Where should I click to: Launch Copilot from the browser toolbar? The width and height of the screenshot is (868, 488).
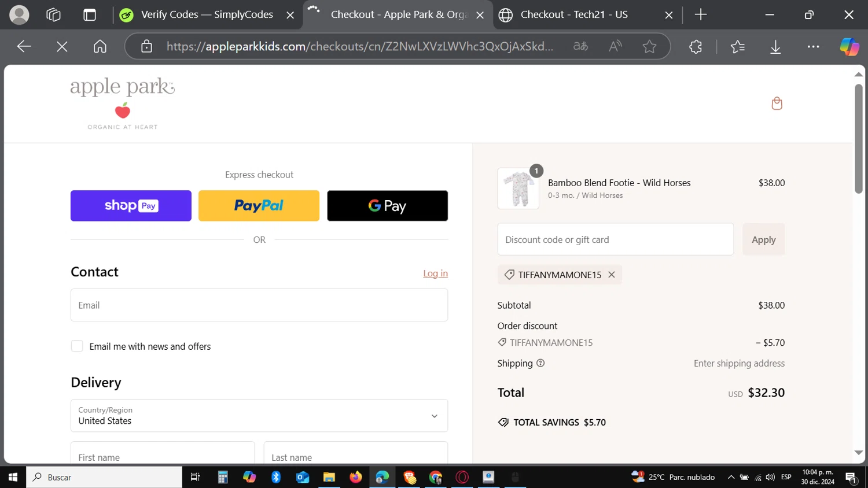pyautogui.click(x=849, y=46)
